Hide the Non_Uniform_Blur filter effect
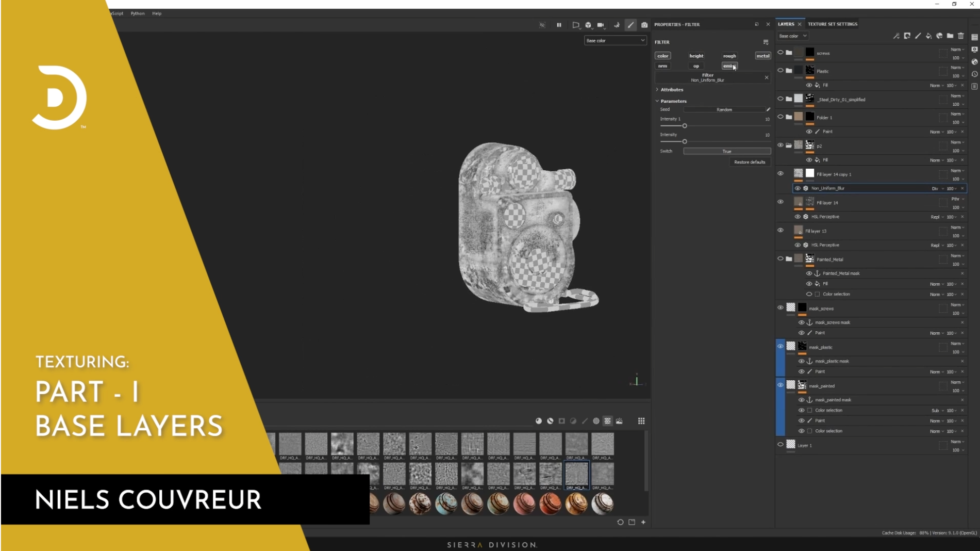 click(798, 188)
